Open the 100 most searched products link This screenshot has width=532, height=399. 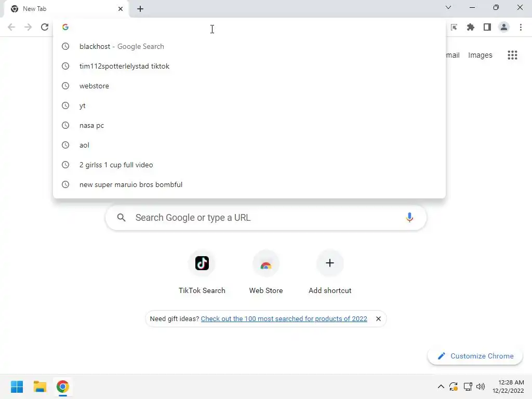pos(284,319)
